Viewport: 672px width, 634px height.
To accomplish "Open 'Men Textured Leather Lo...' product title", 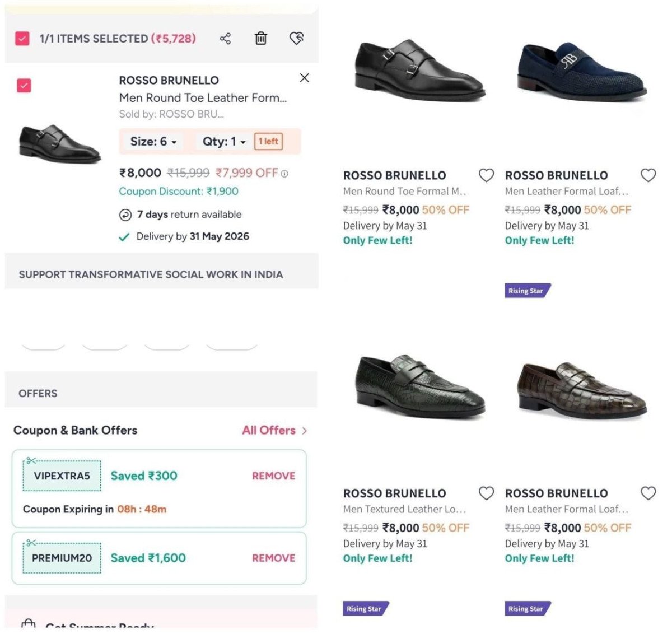I will point(404,509).
